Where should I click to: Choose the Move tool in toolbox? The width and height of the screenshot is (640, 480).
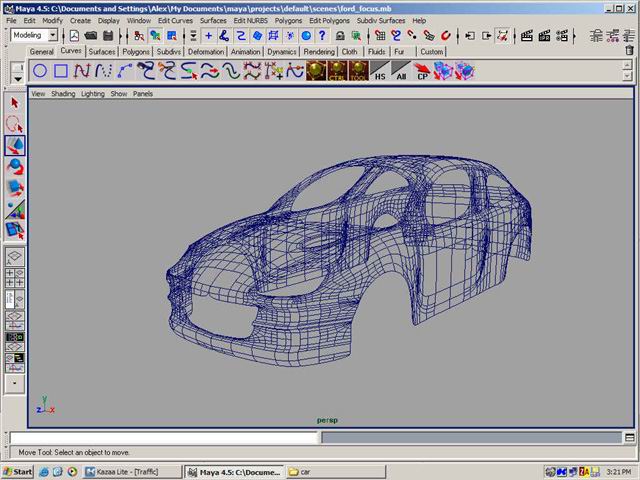15,146
